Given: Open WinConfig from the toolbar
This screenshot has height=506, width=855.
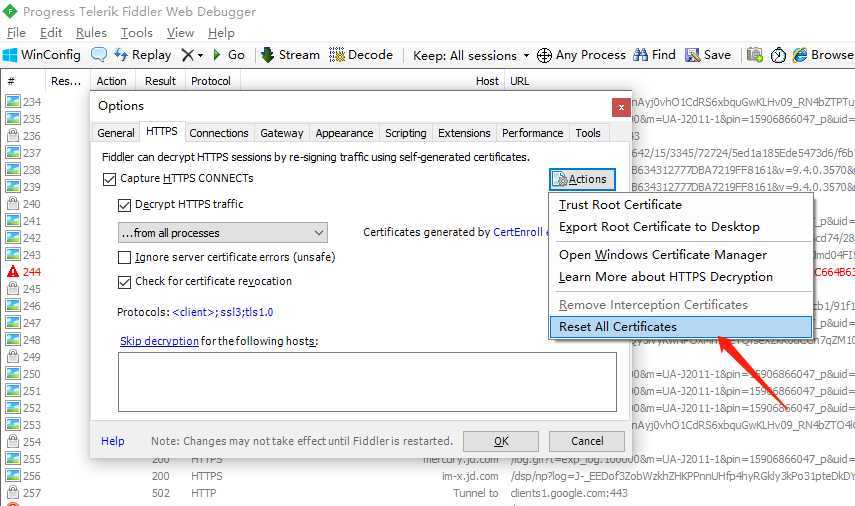Looking at the screenshot, I should (x=42, y=55).
